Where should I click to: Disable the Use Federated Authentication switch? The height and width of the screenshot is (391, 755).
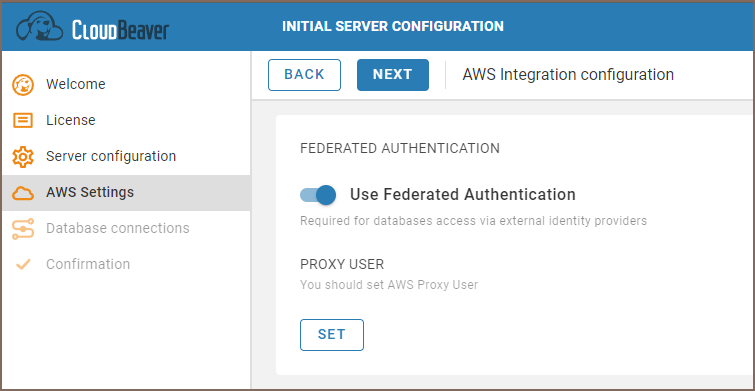pyautogui.click(x=318, y=195)
